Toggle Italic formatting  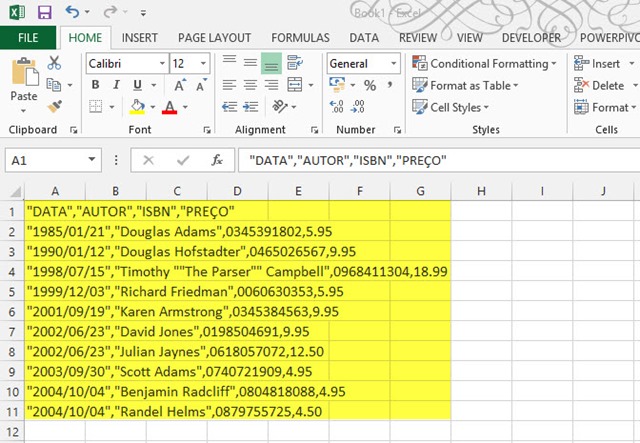(116, 85)
